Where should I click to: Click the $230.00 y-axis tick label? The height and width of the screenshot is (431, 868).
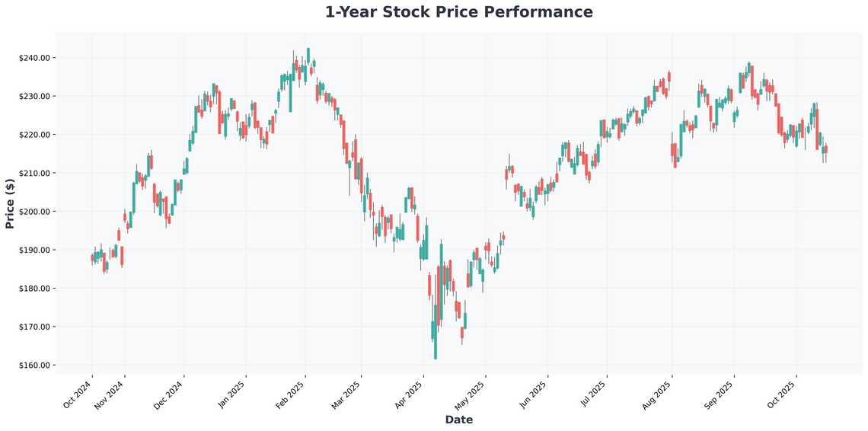point(34,97)
